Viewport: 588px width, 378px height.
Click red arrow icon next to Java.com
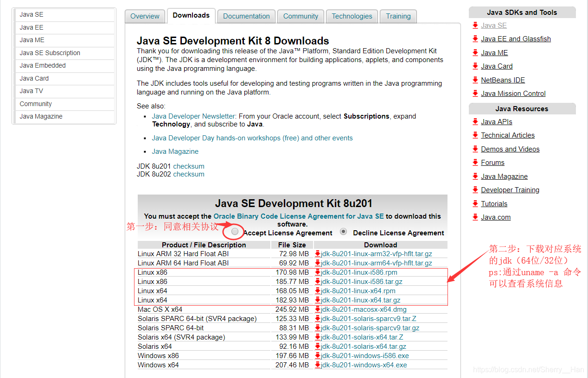tap(475, 217)
